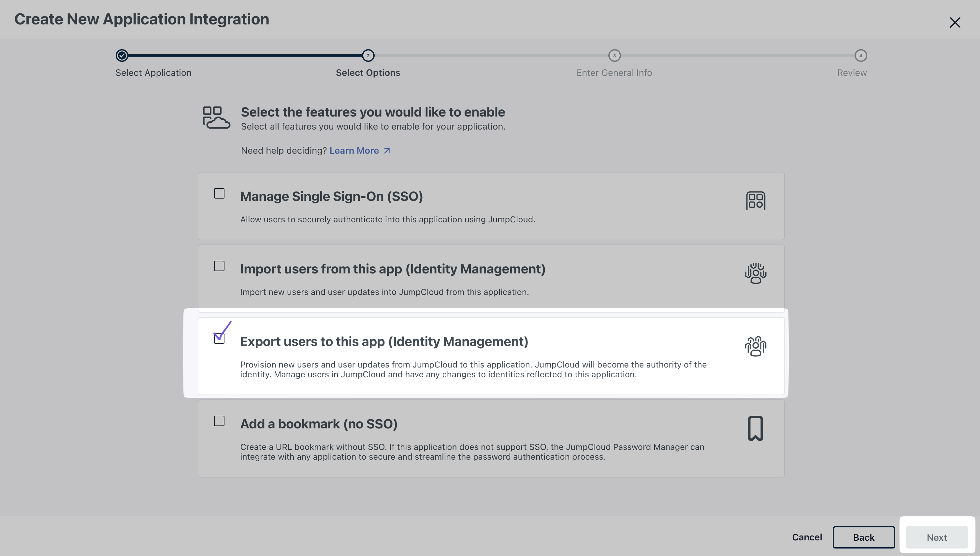Viewport: 980px width, 556px height.
Task: Check the Manage Single Sign-On checkbox
Action: point(219,194)
